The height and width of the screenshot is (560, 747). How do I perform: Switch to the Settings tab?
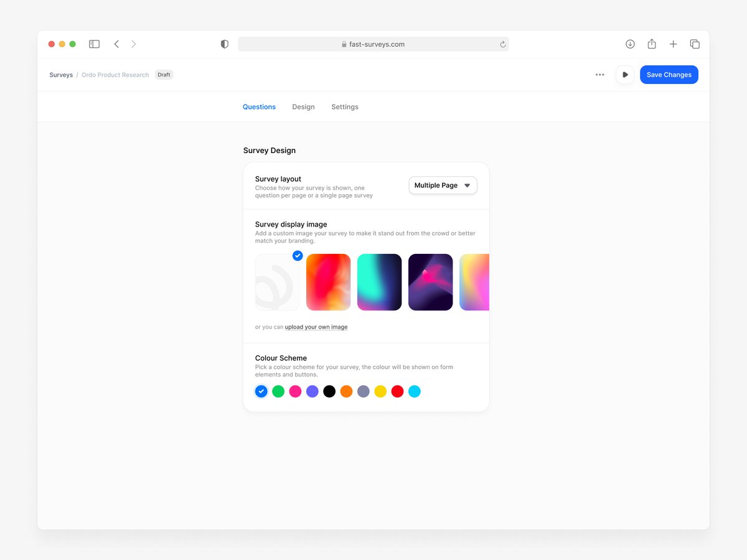(x=345, y=107)
